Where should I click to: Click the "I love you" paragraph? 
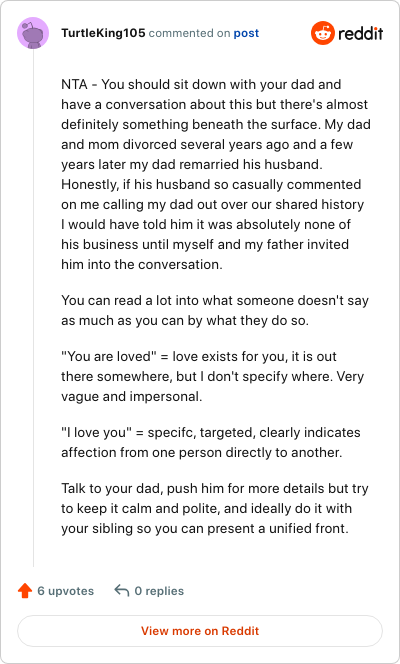(x=211, y=443)
